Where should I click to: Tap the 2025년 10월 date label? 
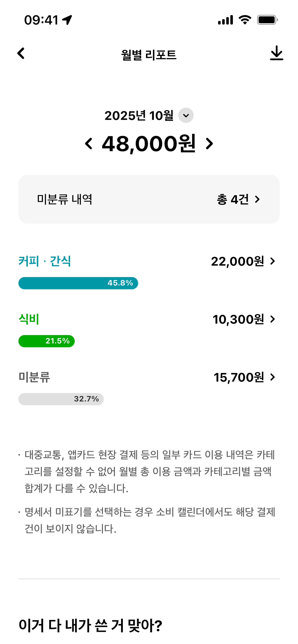139,115
